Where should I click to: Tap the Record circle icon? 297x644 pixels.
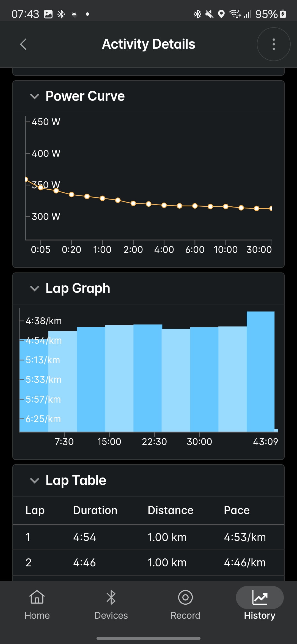pos(185,597)
